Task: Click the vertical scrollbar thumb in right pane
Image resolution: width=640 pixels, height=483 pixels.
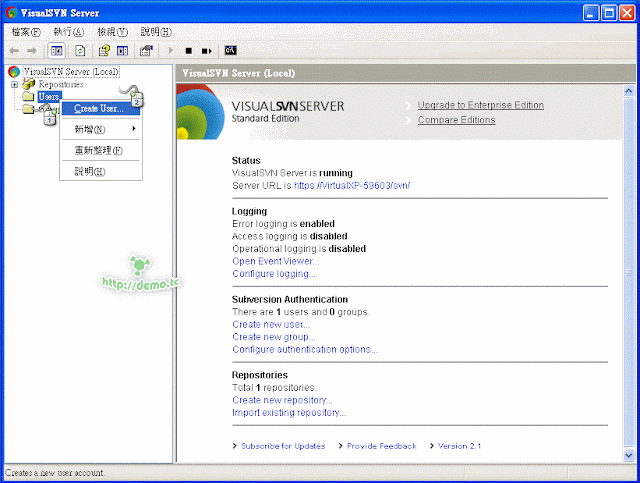Action: point(629,273)
